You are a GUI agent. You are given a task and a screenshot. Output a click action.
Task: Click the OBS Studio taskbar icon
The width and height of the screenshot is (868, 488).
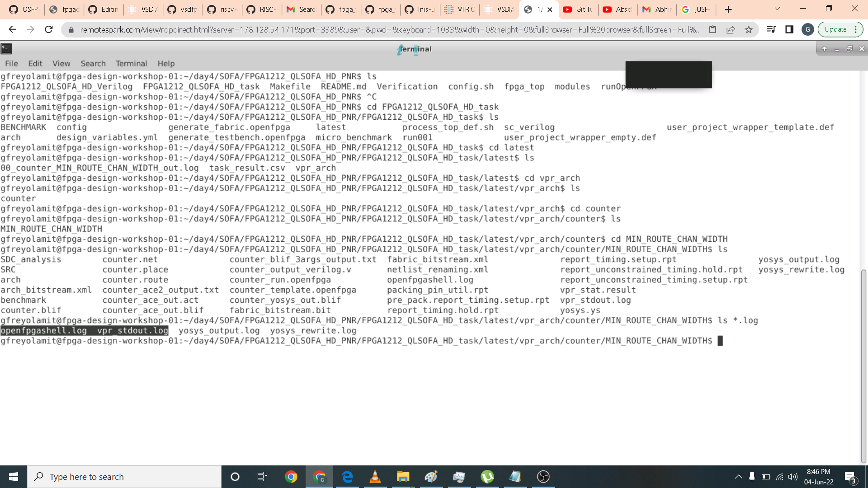pyautogui.click(x=543, y=477)
